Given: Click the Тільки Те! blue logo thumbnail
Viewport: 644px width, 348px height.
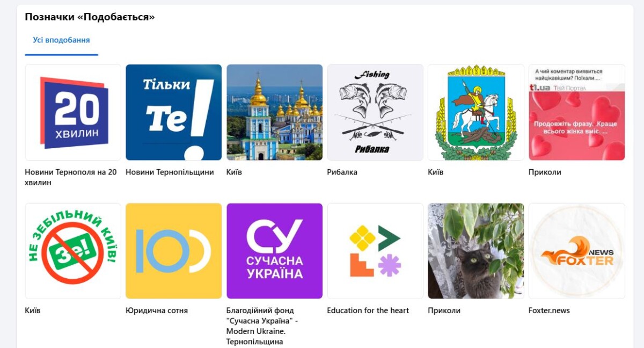Looking at the screenshot, I should click(x=174, y=112).
